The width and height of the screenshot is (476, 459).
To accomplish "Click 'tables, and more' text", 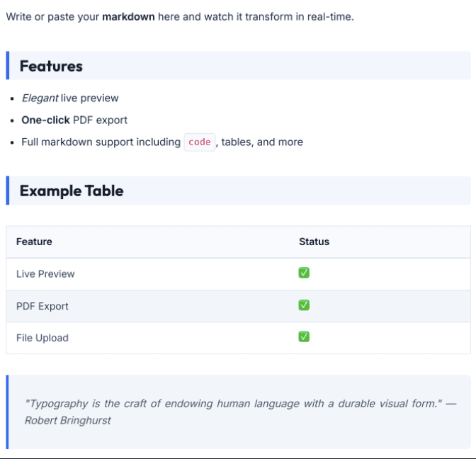I will 262,142.
